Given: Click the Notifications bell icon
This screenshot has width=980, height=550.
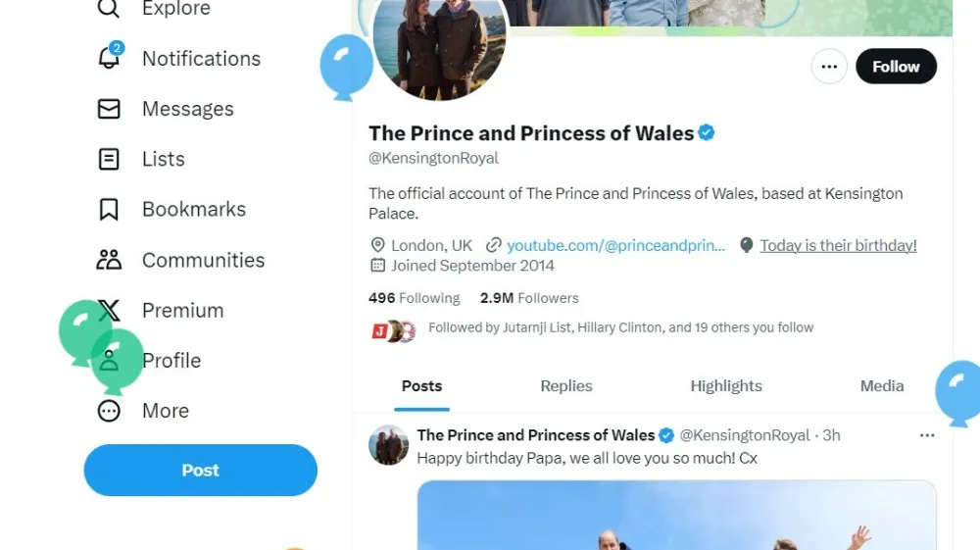Looking at the screenshot, I should pyautogui.click(x=109, y=58).
